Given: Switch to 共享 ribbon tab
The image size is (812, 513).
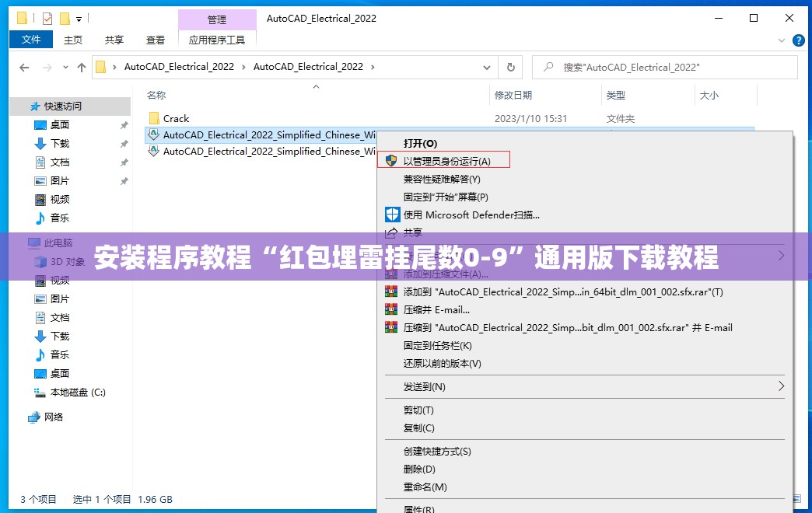Looking at the screenshot, I should coord(114,40).
